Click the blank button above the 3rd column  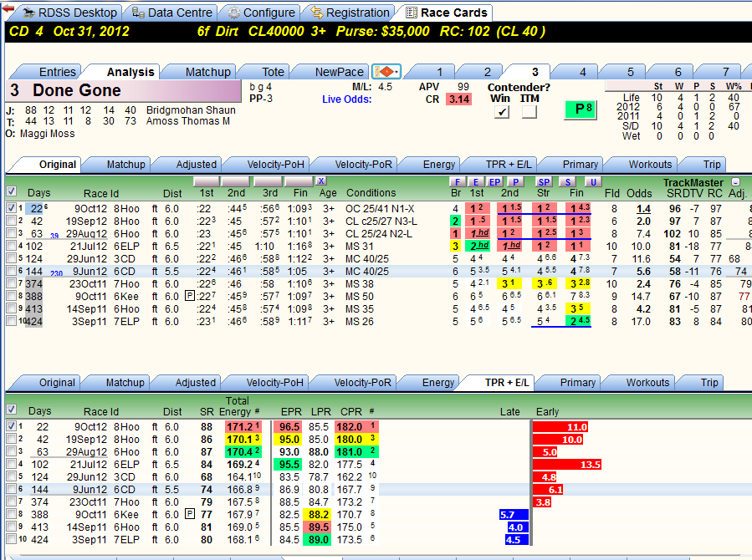click(268, 181)
